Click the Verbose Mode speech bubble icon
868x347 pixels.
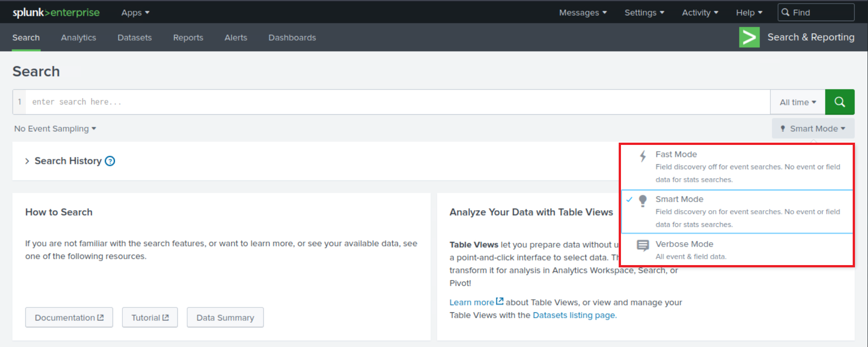click(x=643, y=245)
